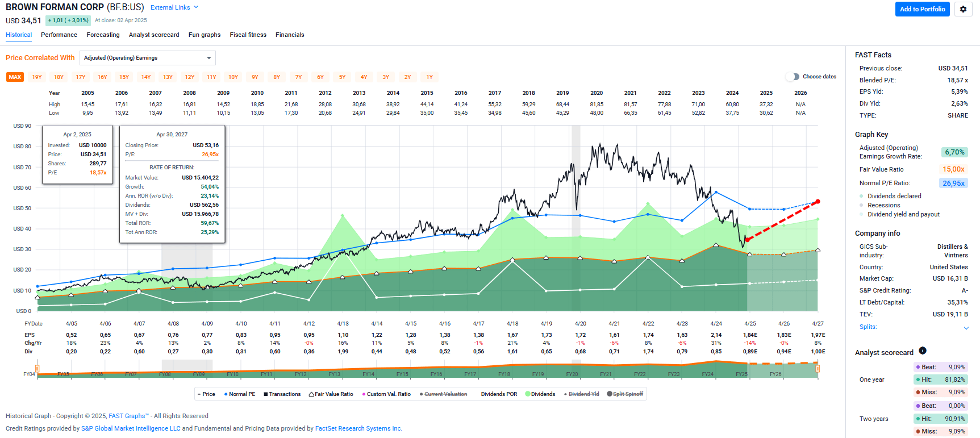The width and height of the screenshot is (980, 438).
Task: Click the Transactions legend square icon
Action: click(265, 394)
